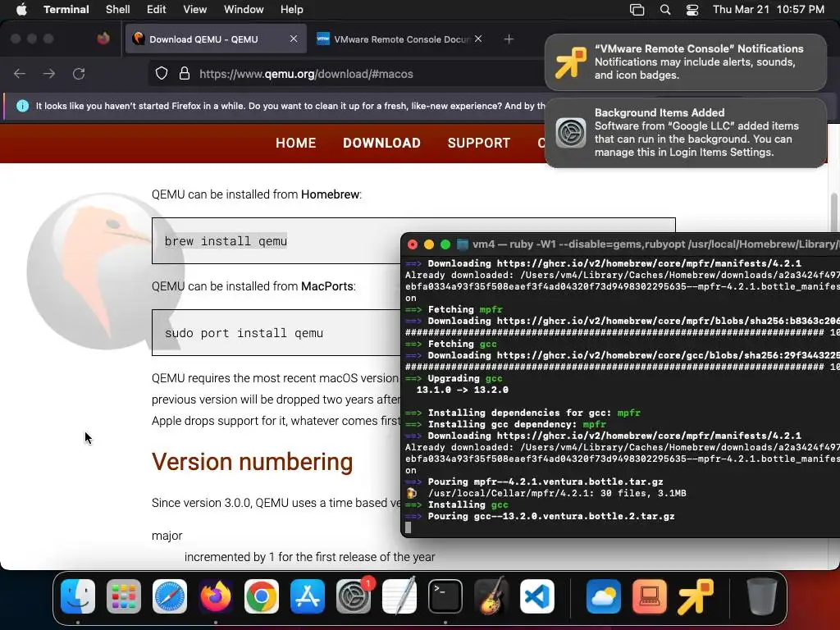Viewport: 840px width, 630px height.
Task: Click Terminal window title folder icon
Action: (463, 244)
